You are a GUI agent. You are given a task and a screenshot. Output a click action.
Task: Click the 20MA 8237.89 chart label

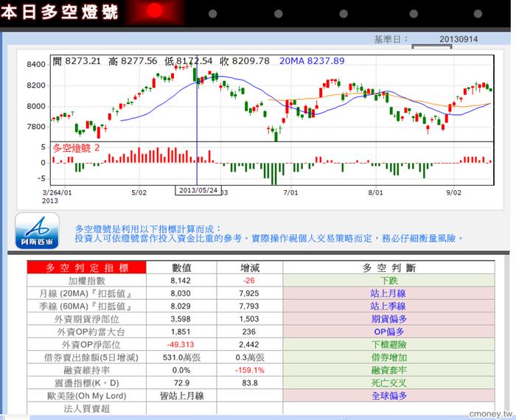coord(312,61)
